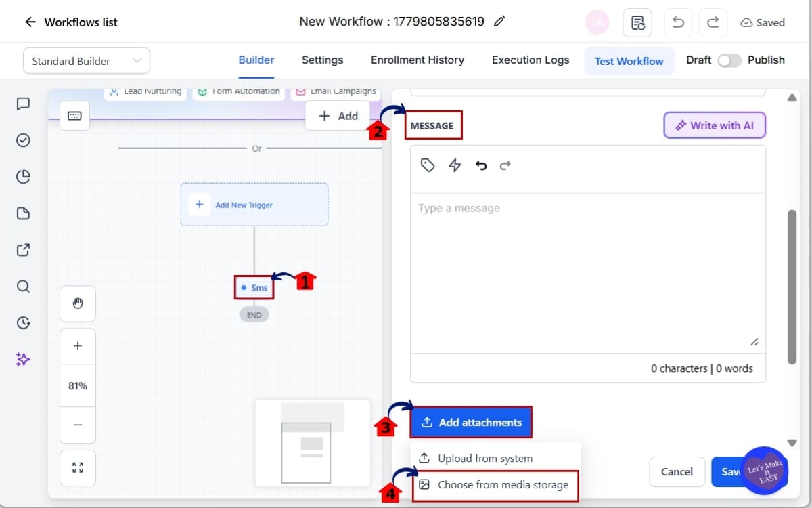Click scrollbar up arrow in panel

(792, 98)
